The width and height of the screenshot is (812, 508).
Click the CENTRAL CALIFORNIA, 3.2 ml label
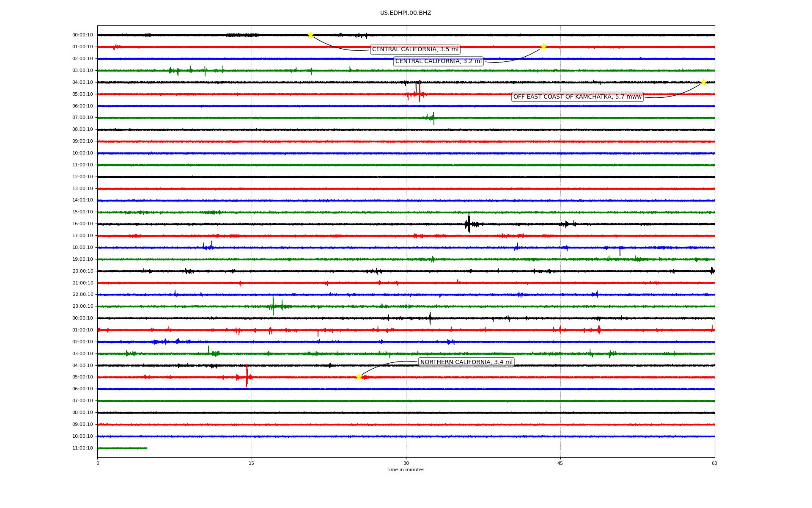click(438, 61)
